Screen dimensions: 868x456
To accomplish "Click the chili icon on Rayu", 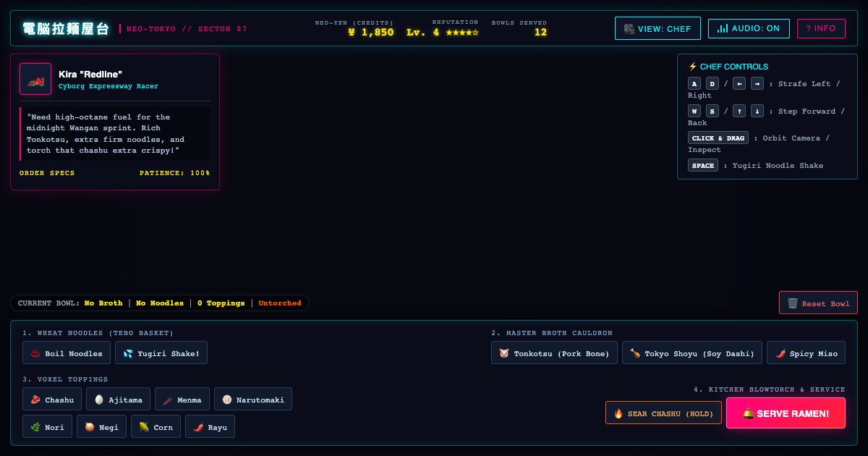I will [x=197, y=427].
